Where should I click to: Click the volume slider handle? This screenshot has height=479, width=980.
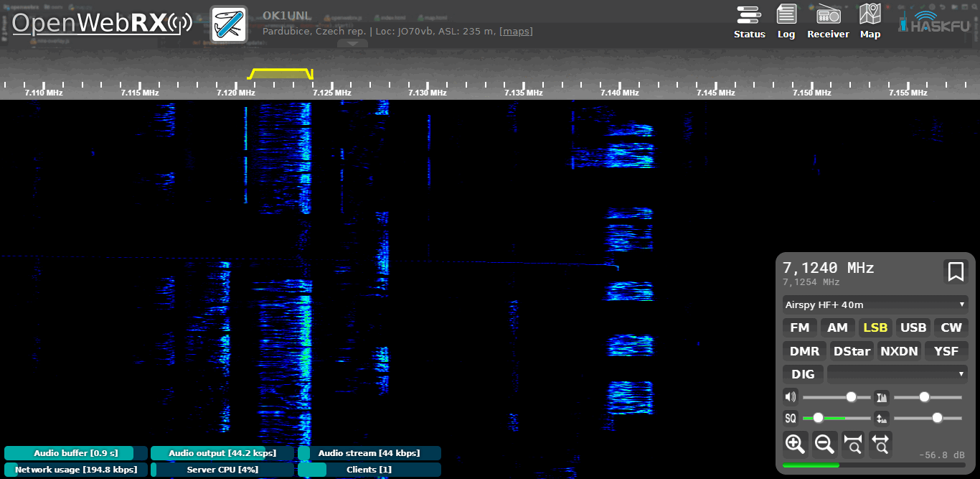(x=852, y=397)
